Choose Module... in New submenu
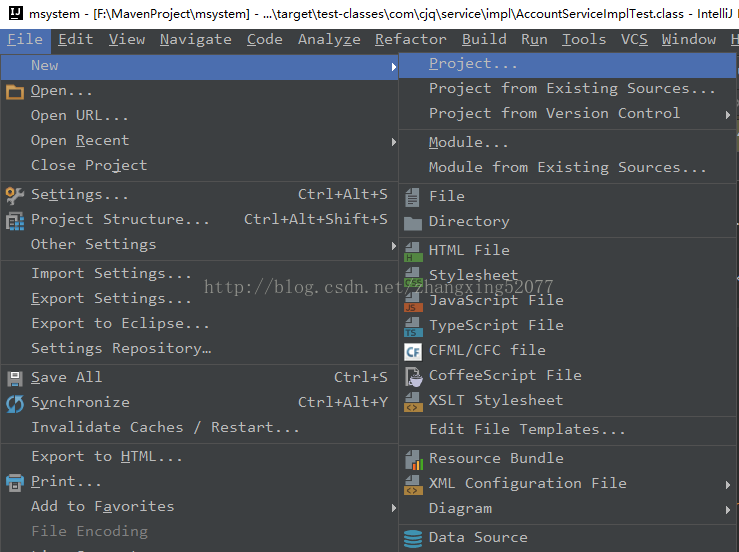The image size is (739, 552). (x=567, y=143)
